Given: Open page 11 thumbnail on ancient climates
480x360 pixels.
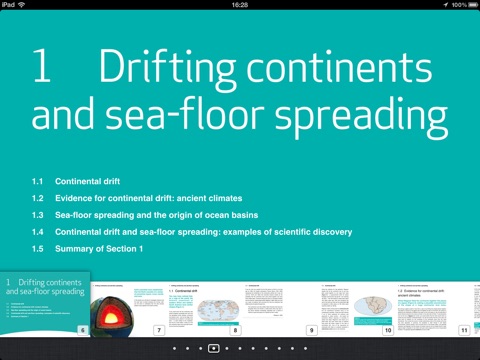Looking at the screenshot, I should [x=434, y=309].
